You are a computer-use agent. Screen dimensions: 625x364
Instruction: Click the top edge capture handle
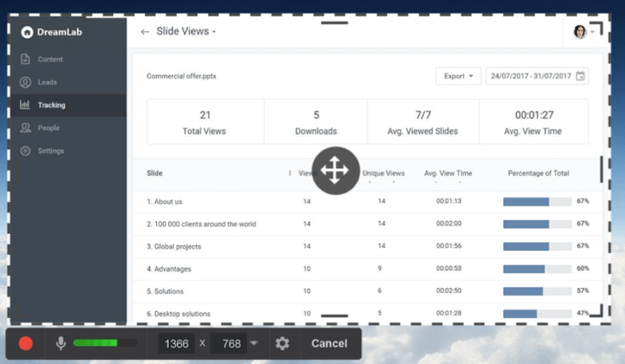(334, 23)
